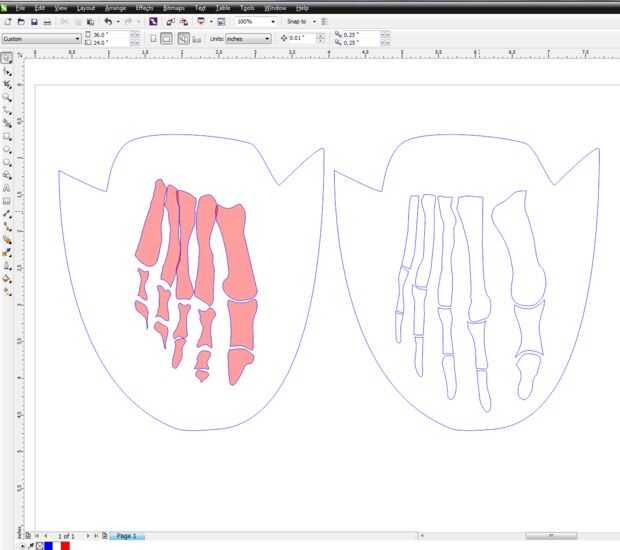Select the Dimension tool
The width and height of the screenshot is (620, 550).
tap(7, 214)
